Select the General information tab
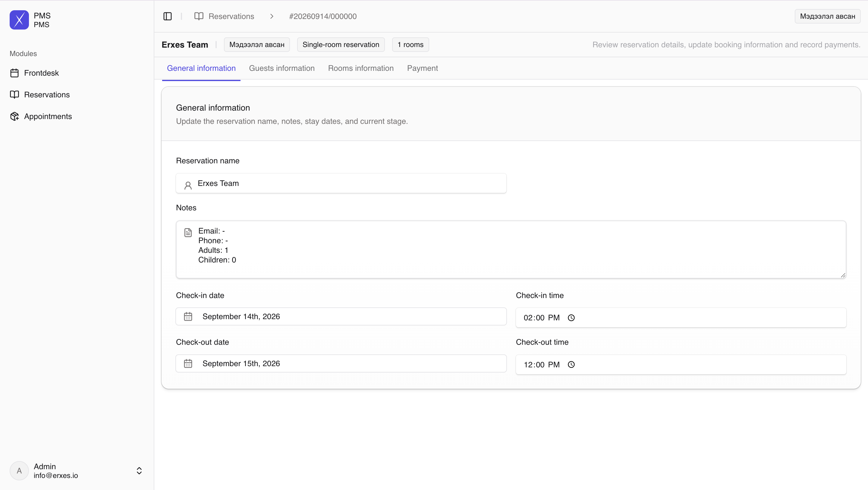This screenshot has width=868, height=490. click(x=201, y=68)
